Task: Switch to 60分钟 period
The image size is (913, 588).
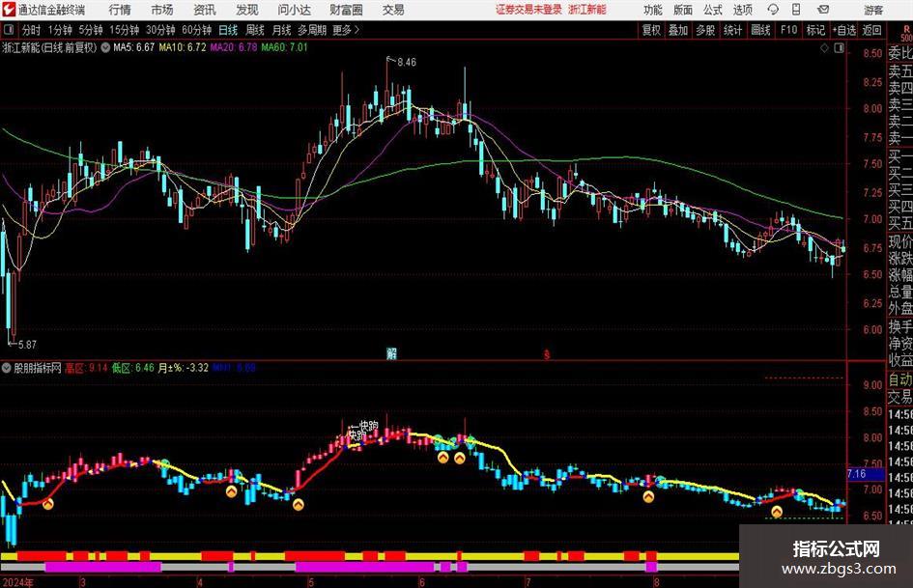Action: coord(196,30)
